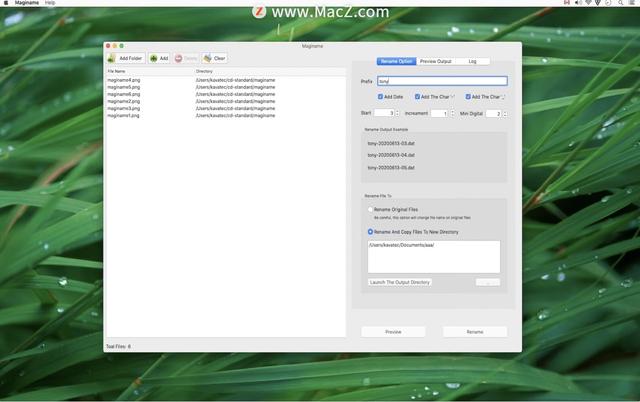Sort by Directory column header

coord(270,71)
